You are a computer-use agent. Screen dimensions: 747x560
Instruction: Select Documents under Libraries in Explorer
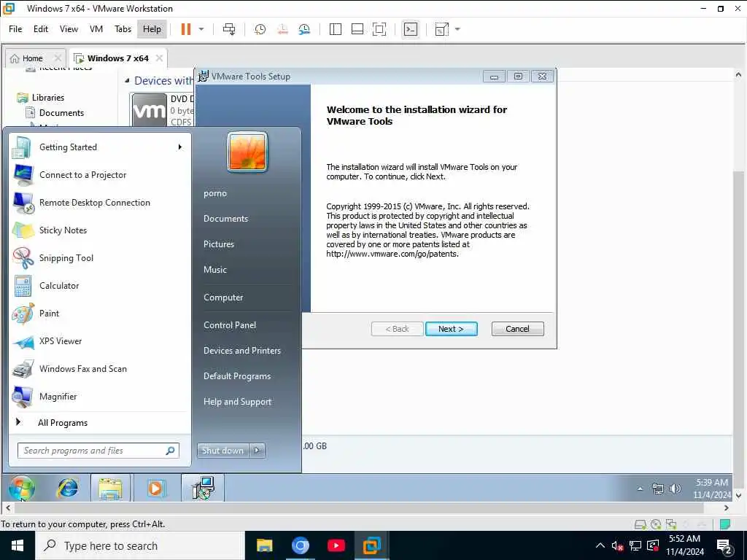pyautogui.click(x=61, y=113)
